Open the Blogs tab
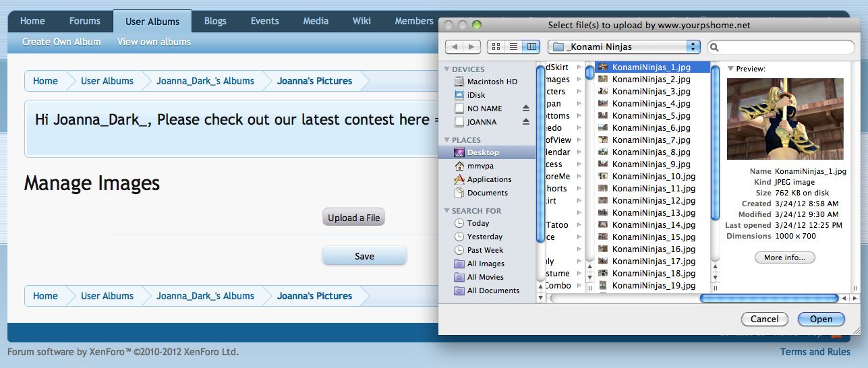868x368 pixels. [215, 21]
